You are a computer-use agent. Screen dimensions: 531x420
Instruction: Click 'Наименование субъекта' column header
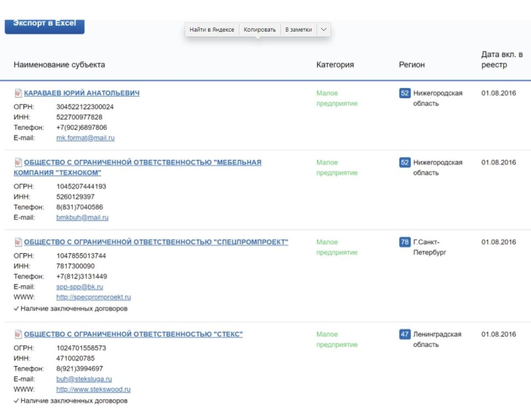click(59, 65)
